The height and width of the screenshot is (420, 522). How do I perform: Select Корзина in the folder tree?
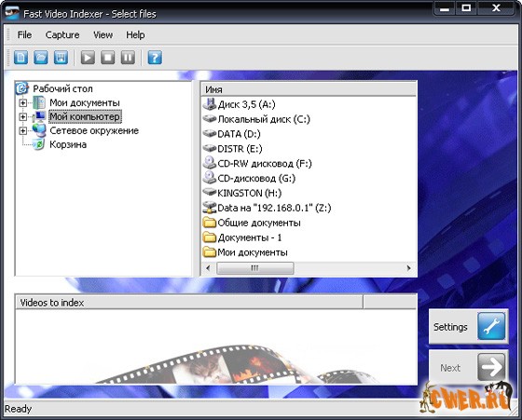click(68, 144)
